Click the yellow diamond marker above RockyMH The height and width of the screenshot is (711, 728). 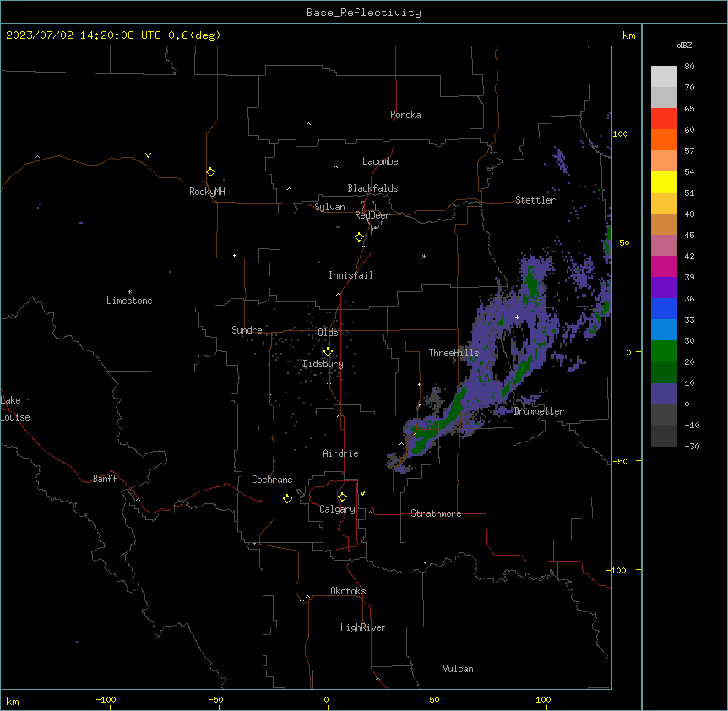tap(211, 172)
